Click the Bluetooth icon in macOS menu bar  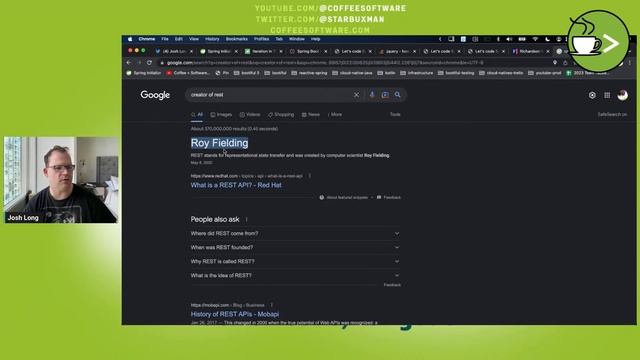[x=498, y=39]
